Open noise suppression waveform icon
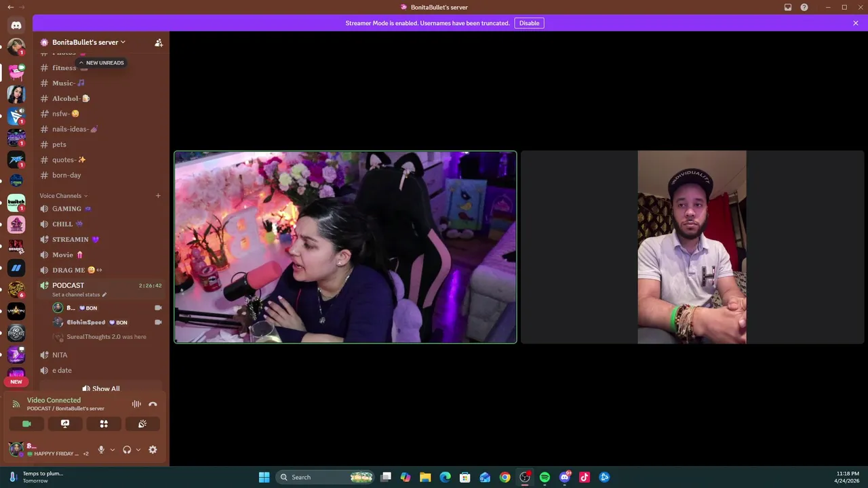Screen dimensions: 868x488 point(136,404)
